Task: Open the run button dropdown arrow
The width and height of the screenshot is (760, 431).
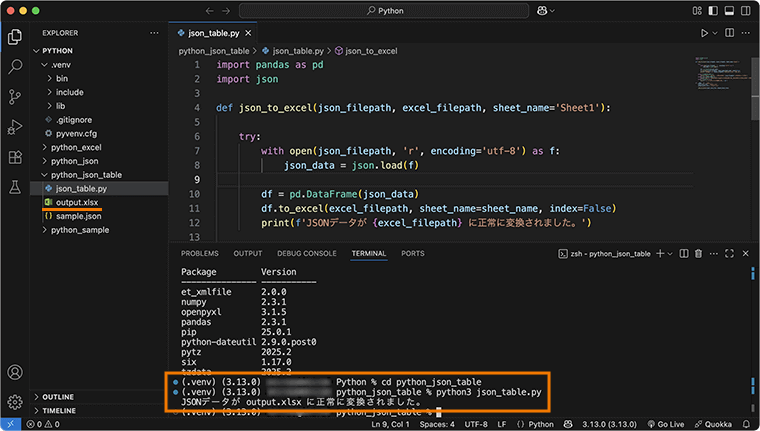Action: point(714,33)
